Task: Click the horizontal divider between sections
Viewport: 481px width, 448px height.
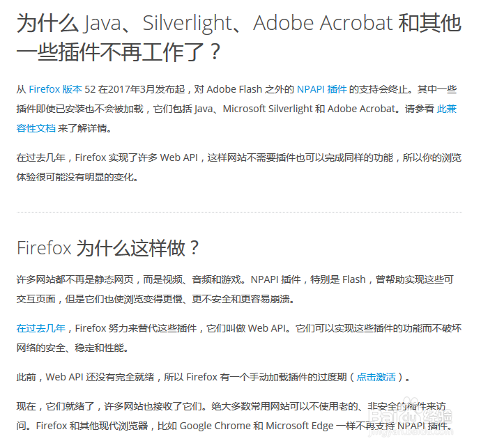Action: point(239,212)
